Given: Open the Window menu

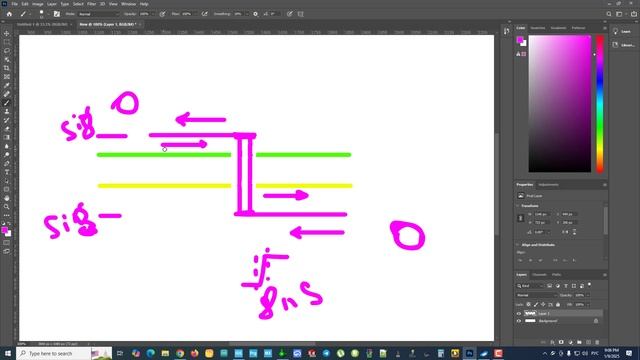Looking at the screenshot, I should point(128,4).
